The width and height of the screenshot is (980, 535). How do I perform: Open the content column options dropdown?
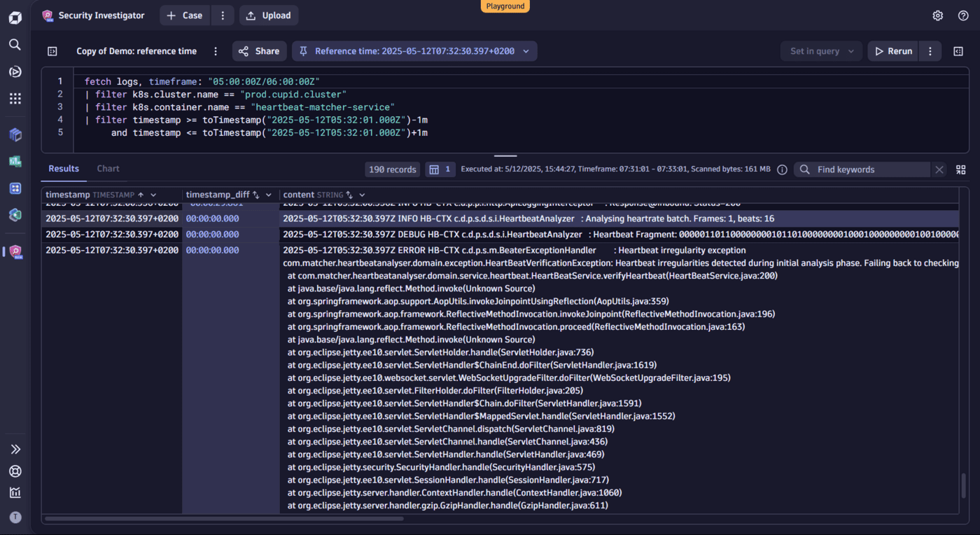point(361,195)
